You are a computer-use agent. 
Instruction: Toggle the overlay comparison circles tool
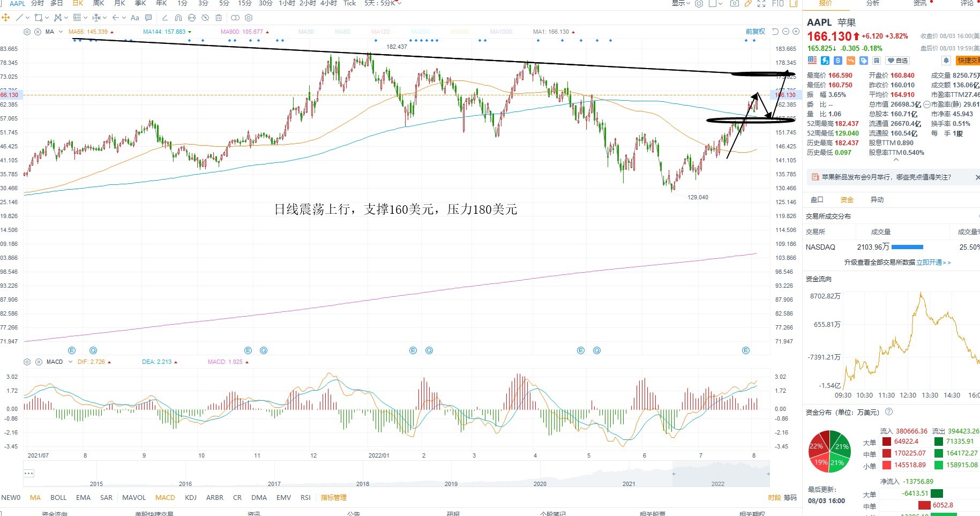(x=235, y=18)
